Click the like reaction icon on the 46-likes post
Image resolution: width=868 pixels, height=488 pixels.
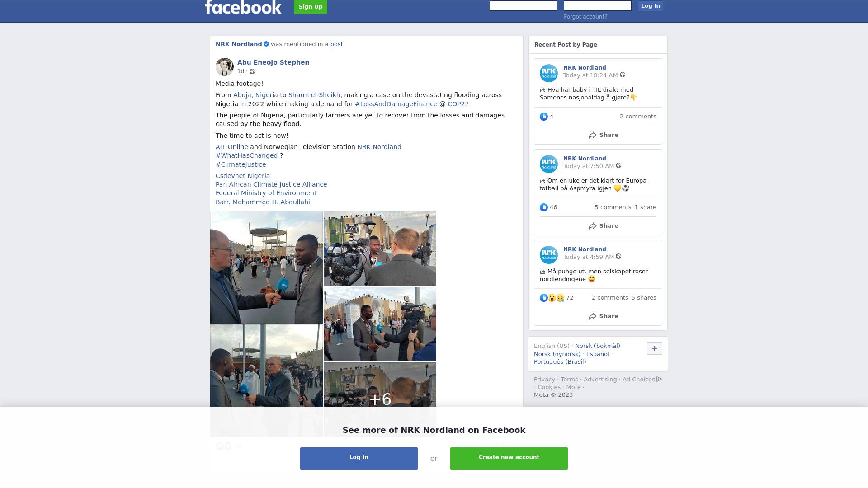click(544, 207)
